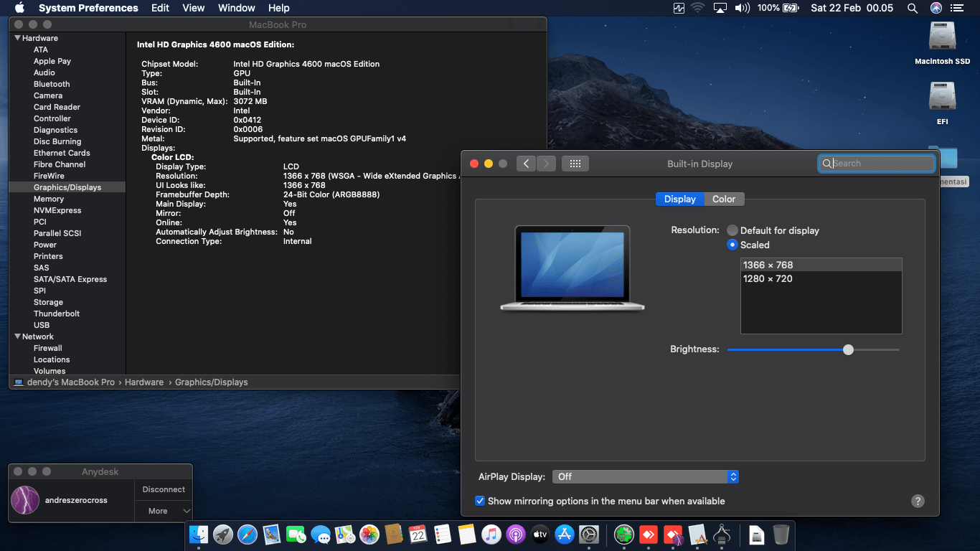
Task: Open App Store from the Dock
Action: coord(564,534)
